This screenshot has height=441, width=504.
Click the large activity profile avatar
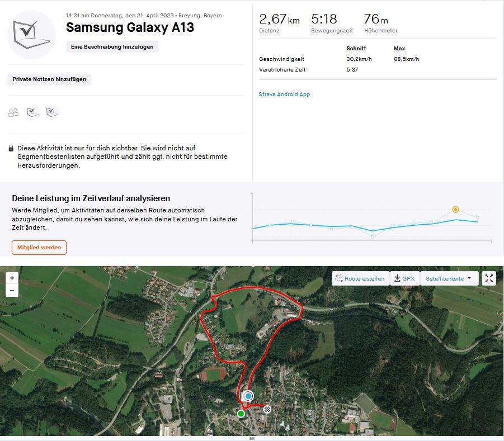[x=31, y=35]
